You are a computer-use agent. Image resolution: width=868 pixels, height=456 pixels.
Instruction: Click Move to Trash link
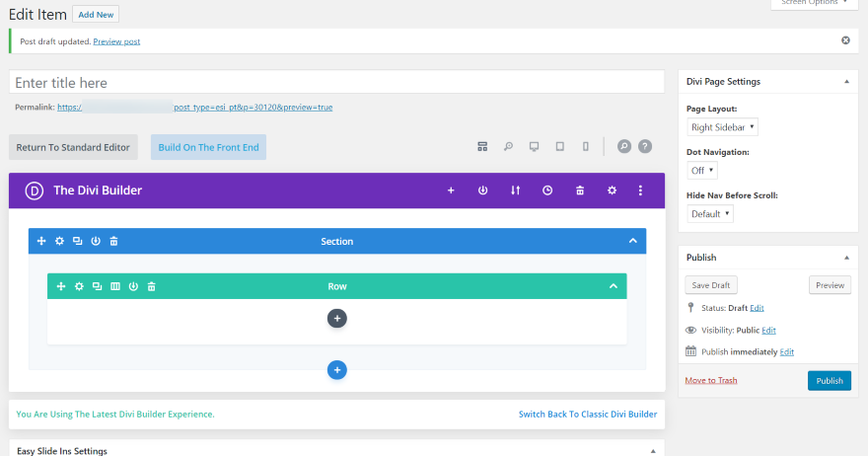pos(711,381)
